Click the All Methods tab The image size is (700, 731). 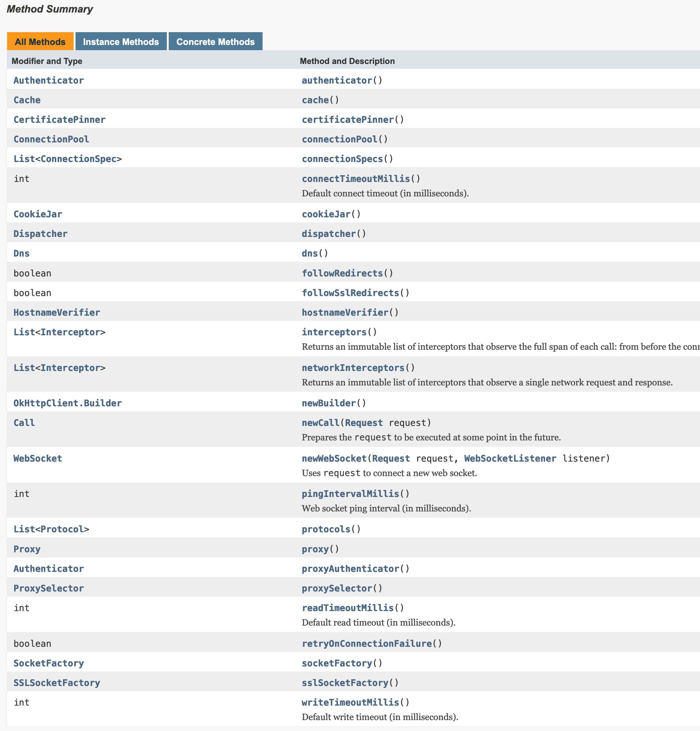(40, 42)
